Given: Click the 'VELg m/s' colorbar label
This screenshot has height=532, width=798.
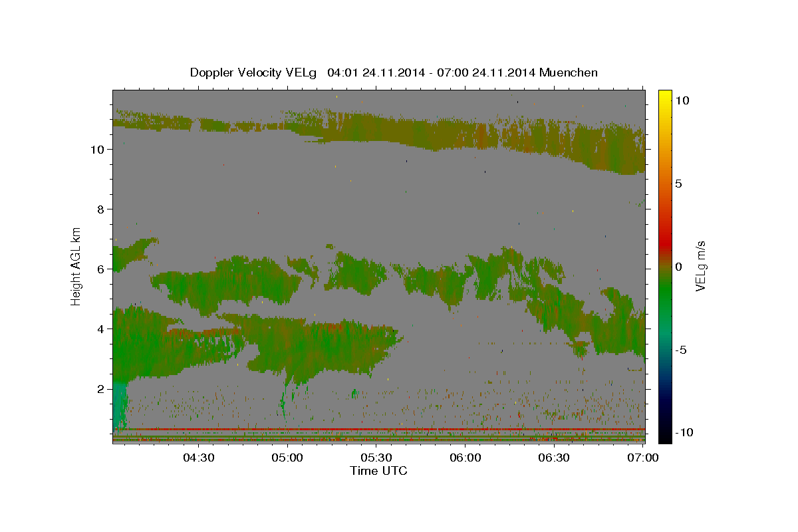Looking at the screenshot, I should [700, 266].
